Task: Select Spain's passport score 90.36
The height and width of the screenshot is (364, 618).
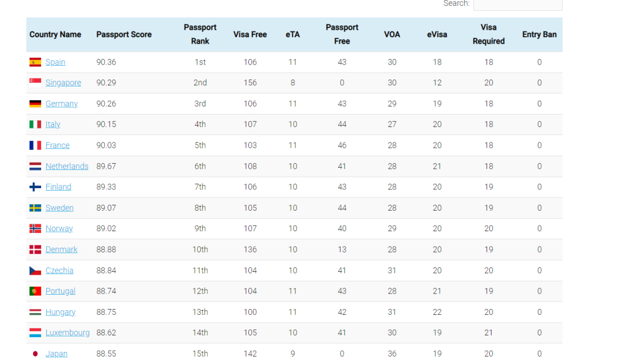Action: pyautogui.click(x=106, y=62)
